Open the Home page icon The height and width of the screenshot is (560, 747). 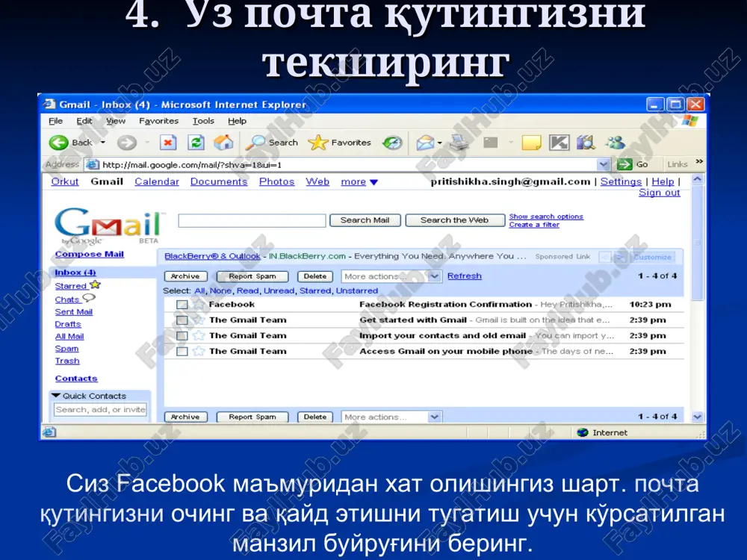click(223, 142)
